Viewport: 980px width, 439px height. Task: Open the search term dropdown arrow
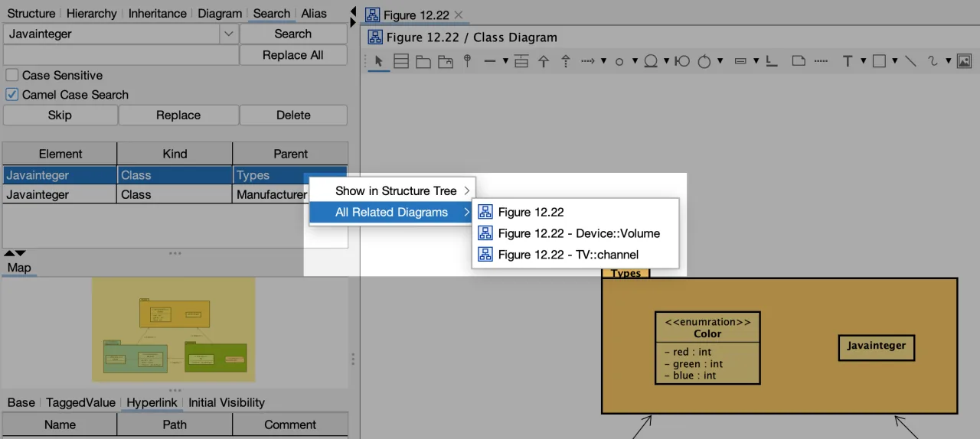click(x=229, y=34)
